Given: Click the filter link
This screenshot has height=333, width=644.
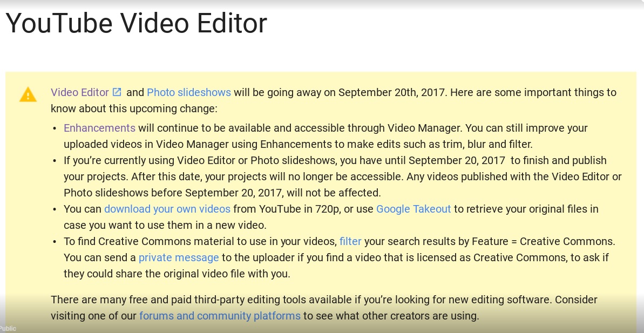Looking at the screenshot, I should click(350, 241).
